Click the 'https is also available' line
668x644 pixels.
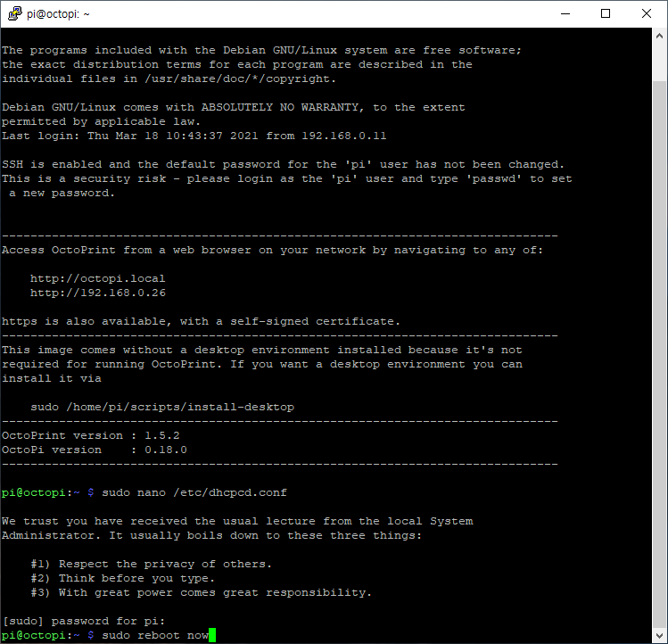pos(201,321)
